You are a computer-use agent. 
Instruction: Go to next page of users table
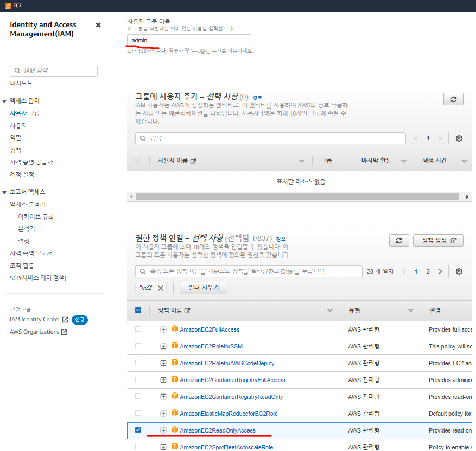(440, 138)
